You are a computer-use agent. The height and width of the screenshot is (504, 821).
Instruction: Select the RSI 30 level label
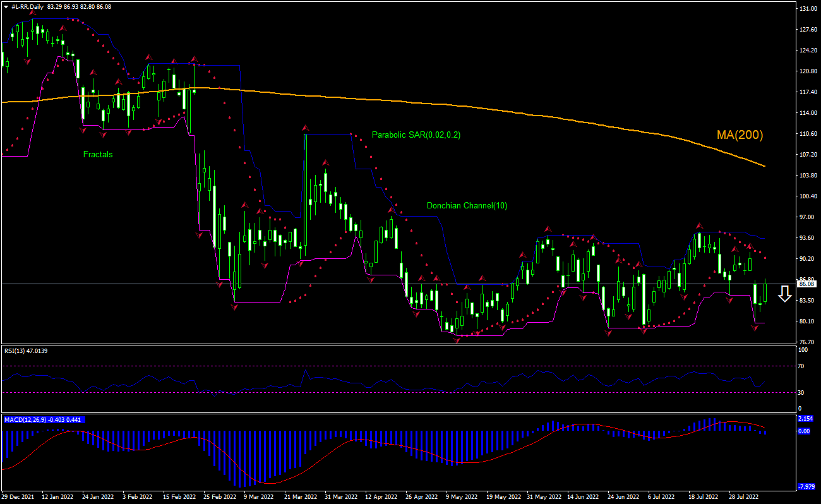point(801,392)
